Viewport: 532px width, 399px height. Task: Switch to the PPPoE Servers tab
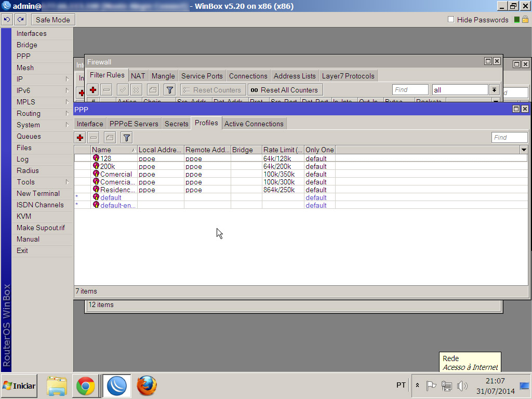coord(134,124)
